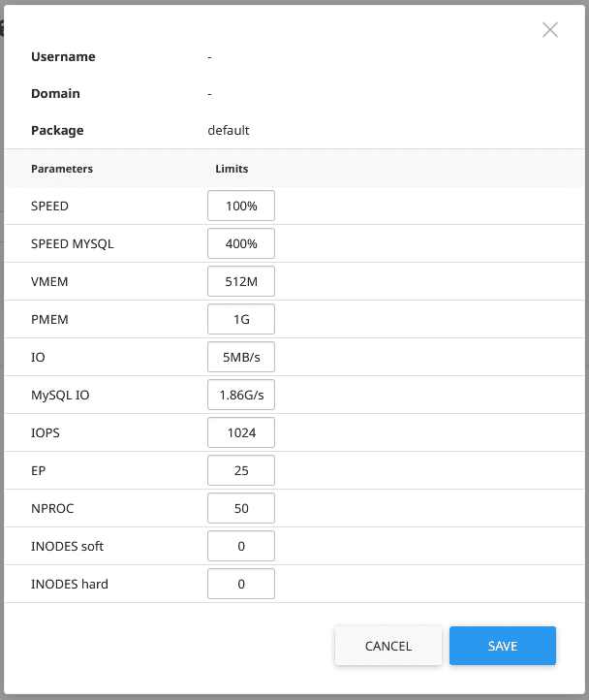The width and height of the screenshot is (589, 700).
Task: Focus the SPEED MYSQL limit field
Action: pyautogui.click(x=241, y=244)
